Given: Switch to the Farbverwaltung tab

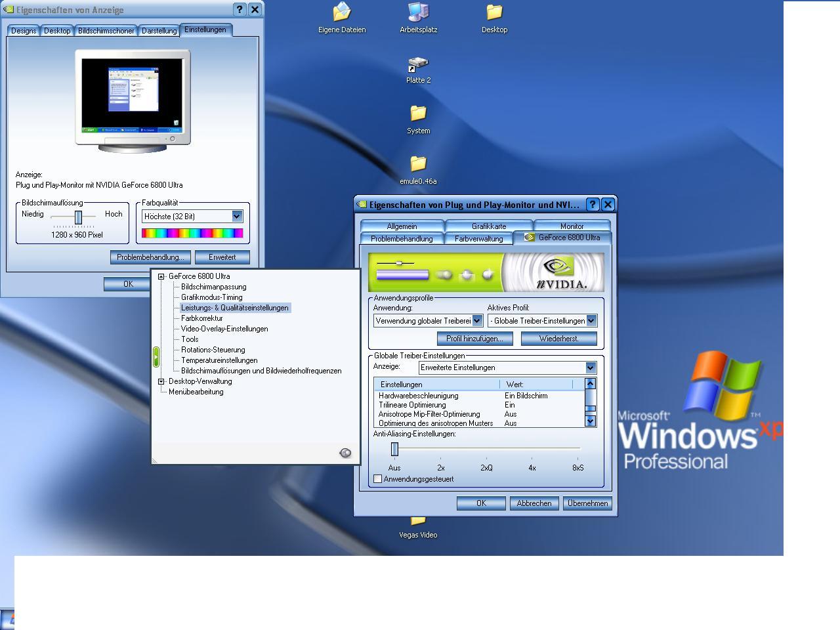Looking at the screenshot, I should click(x=479, y=239).
